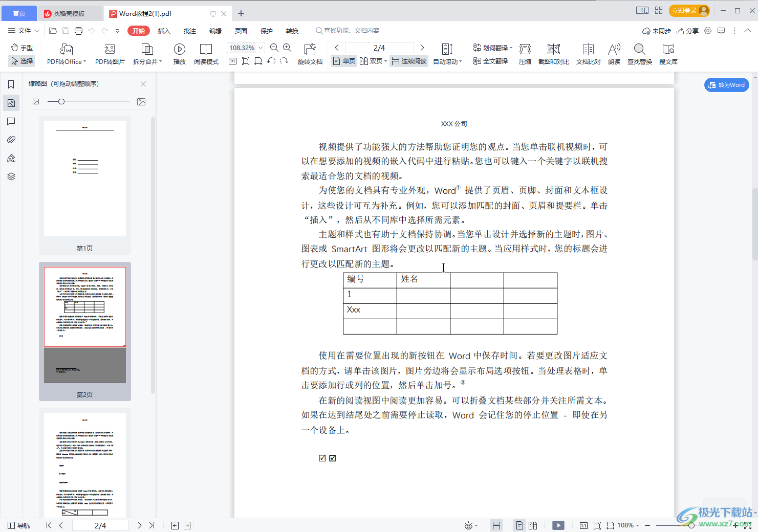
Task: Click the toolbar page number field 2/4
Action: (x=379, y=48)
